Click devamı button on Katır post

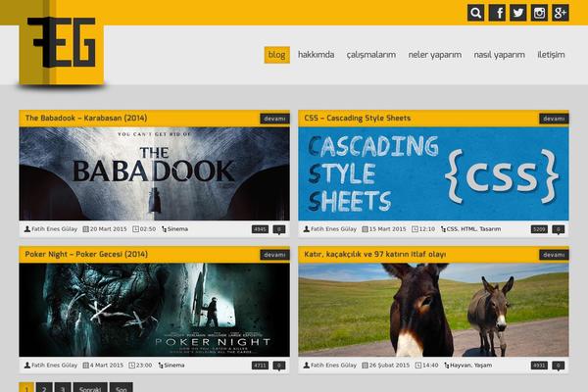click(x=554, y=255)
